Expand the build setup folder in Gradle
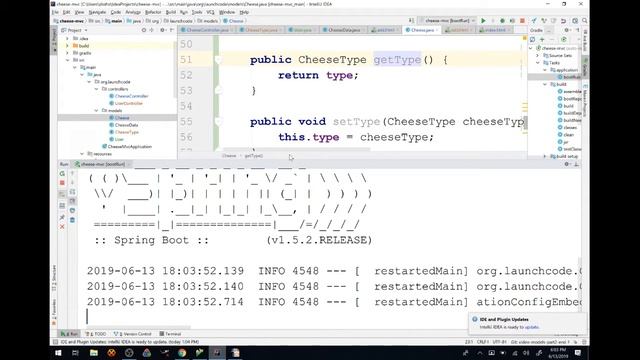Image resolution: width=640 pixels, height=360 pixels. [x=545, y=156]
